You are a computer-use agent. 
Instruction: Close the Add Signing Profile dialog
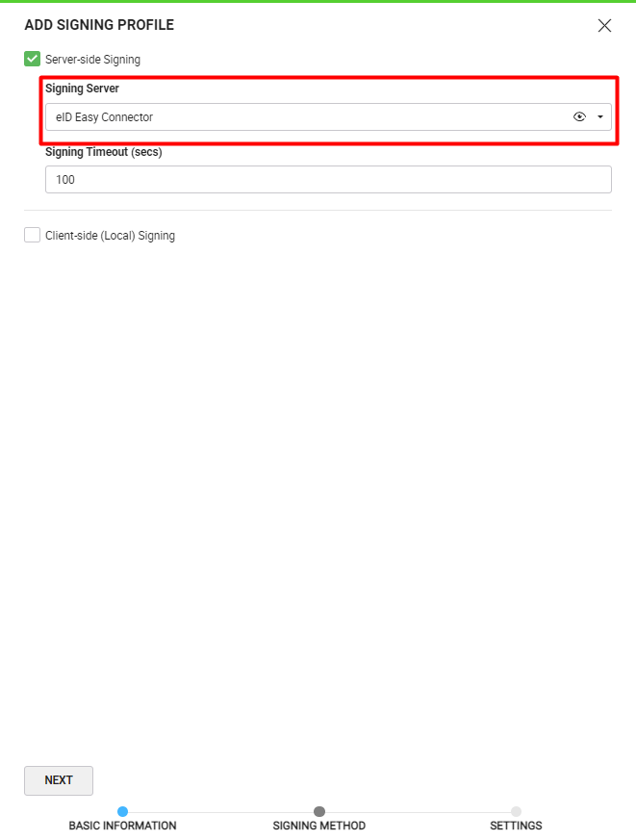(x=604, y=26)
